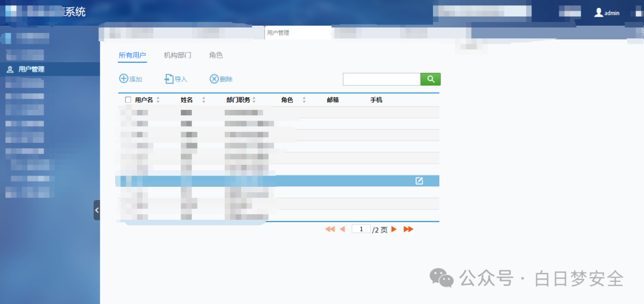Viewport: 644px width, 304px height.
Task: Open the admin user account menu
Action: point(607,13)
